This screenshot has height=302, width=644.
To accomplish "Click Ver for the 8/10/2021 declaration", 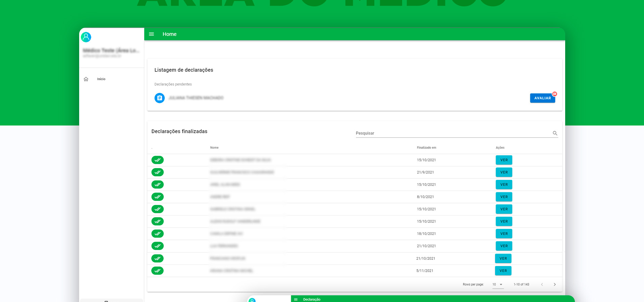I will (x=504, y=197).
